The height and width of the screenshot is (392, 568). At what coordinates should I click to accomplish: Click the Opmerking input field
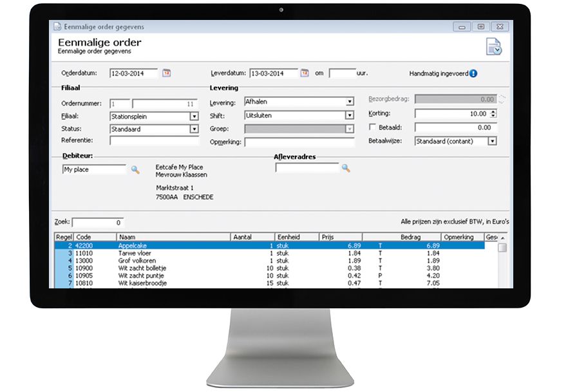[x=299, y=142]
